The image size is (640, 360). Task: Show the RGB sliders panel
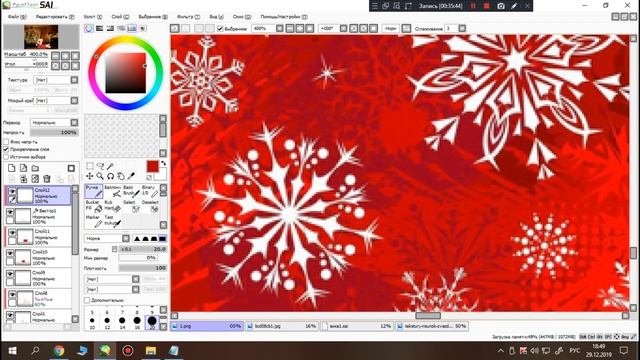coord(100,28)
